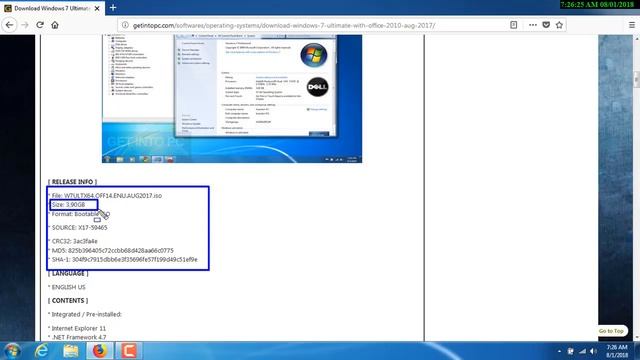Select the CONTENTS heading
The width and height of the screenshot is (640, 360).
(68, 300)
